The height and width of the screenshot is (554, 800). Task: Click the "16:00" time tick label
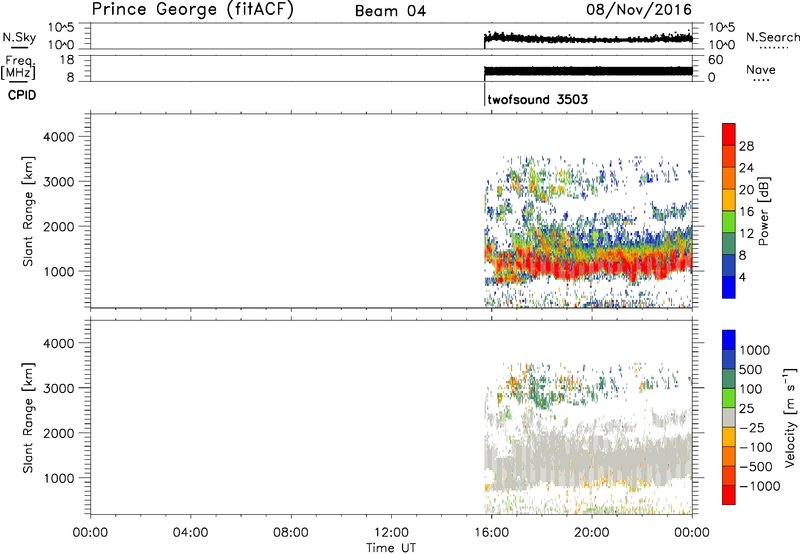[491, 533]
